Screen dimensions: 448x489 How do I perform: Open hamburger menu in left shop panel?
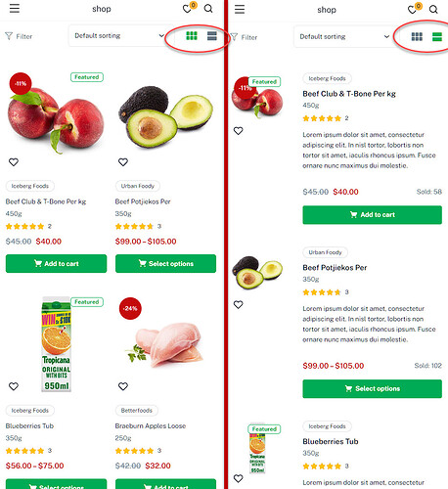point(15,8)
